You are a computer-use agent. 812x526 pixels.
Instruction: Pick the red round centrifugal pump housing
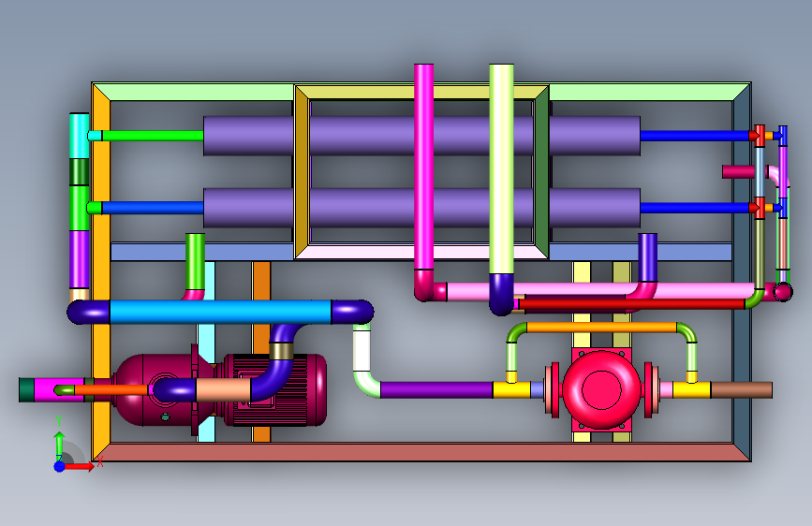point(601,389)
